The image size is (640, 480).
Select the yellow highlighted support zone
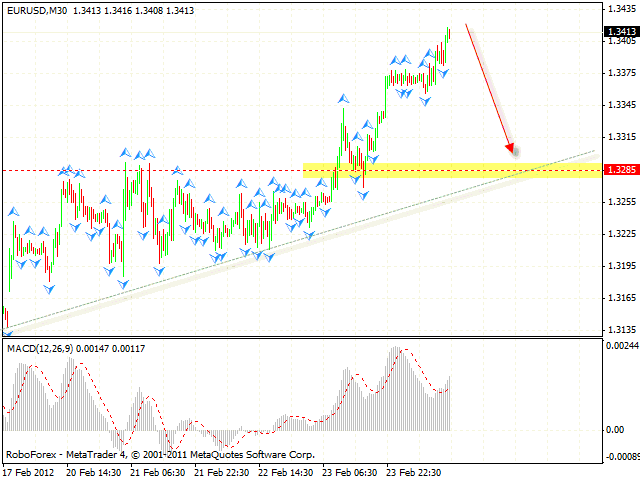click(x=450, y=170)
